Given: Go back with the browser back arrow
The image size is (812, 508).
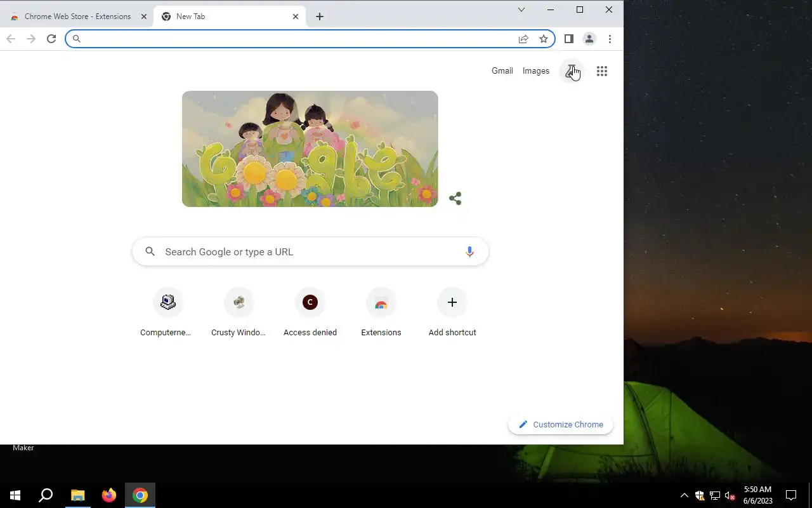Looking at the screenshot, I should click(11, 39).
